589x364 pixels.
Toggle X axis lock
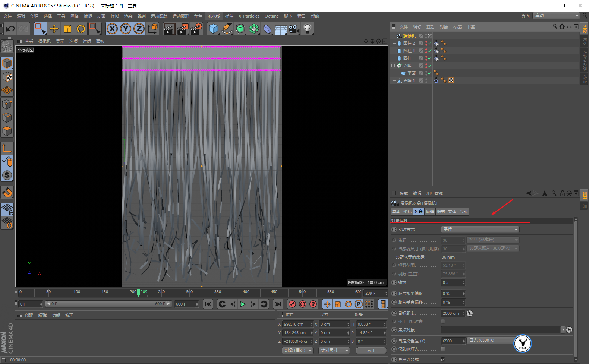(x=112, y=29)
